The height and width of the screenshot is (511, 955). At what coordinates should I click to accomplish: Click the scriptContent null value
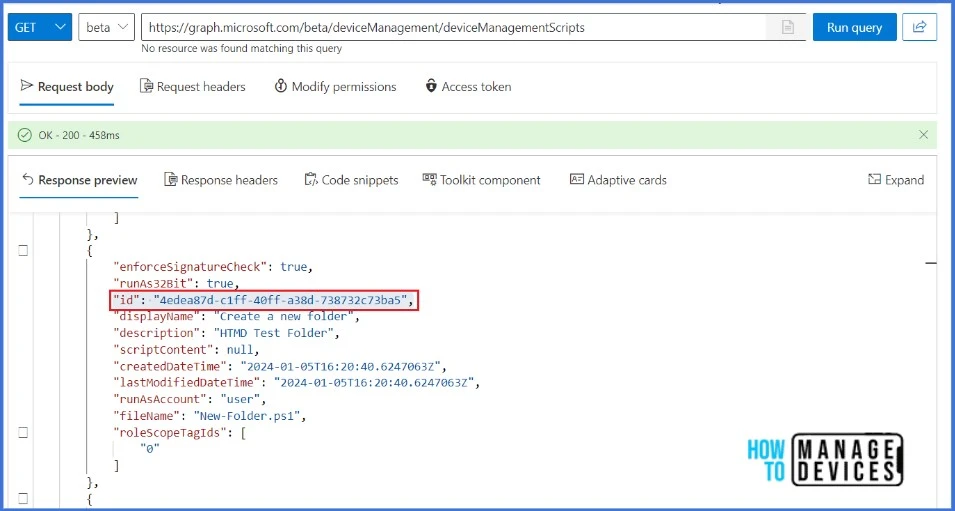241,350
